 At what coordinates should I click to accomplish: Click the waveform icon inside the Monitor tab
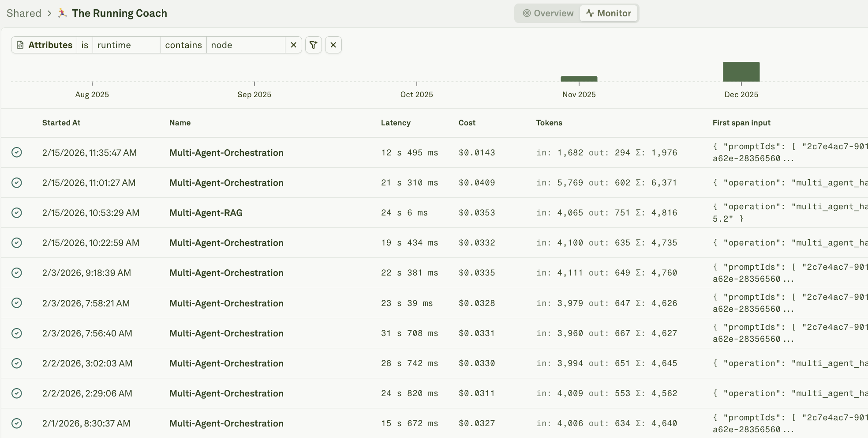click(589, 13)
